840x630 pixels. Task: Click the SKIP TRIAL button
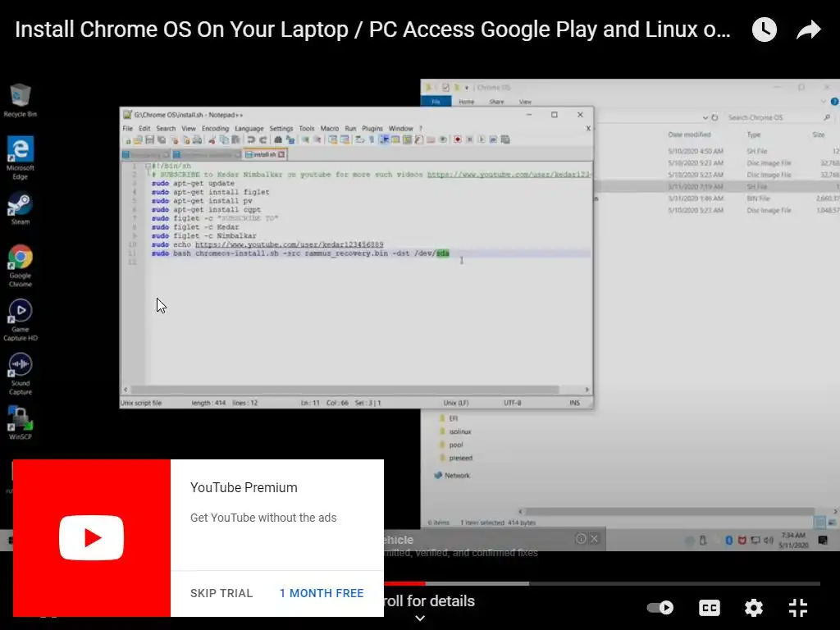pyautogui.click(x=221, y=593)
